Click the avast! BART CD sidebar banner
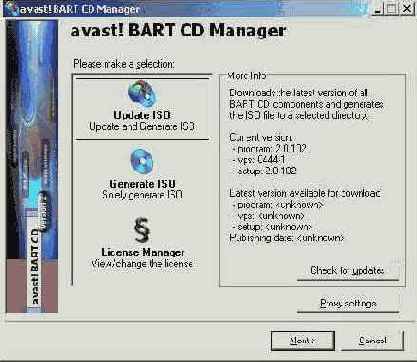Image resolution: width=417 pixels, height=362 pixels. tap(32, 166)
